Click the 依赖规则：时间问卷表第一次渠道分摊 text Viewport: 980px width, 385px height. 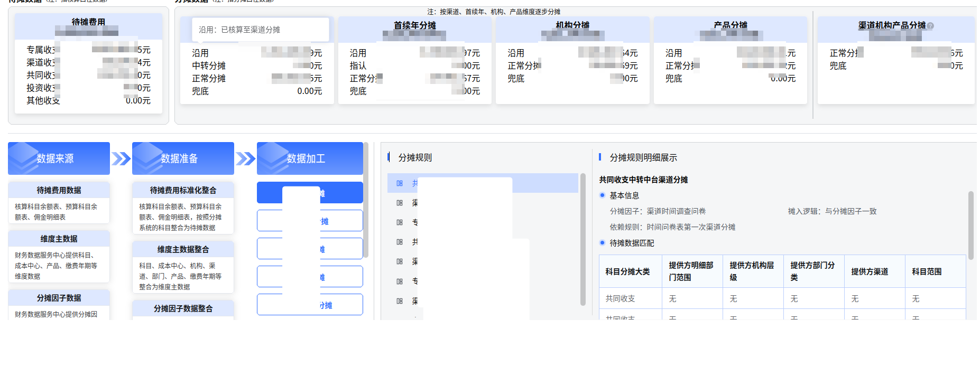point(672,227)
